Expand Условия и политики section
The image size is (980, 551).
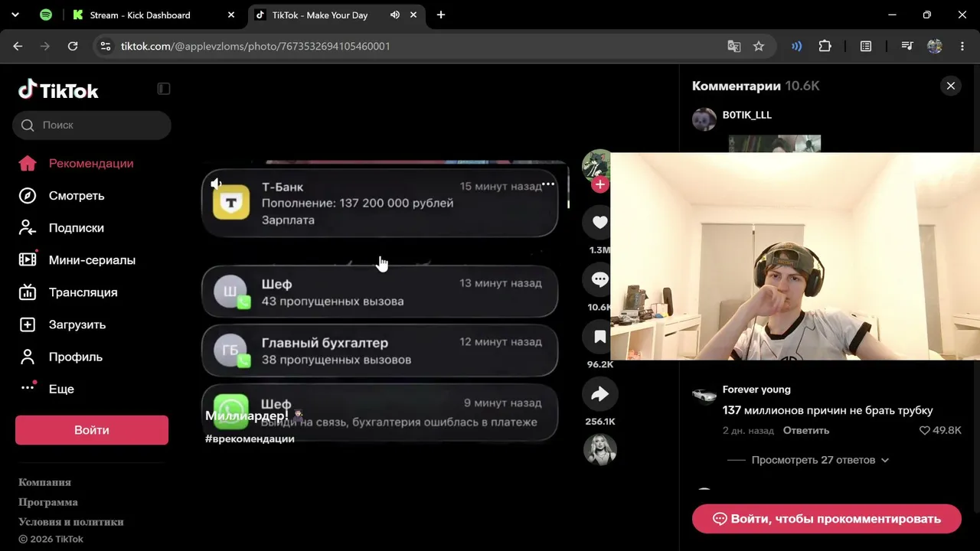pos(71,522)
